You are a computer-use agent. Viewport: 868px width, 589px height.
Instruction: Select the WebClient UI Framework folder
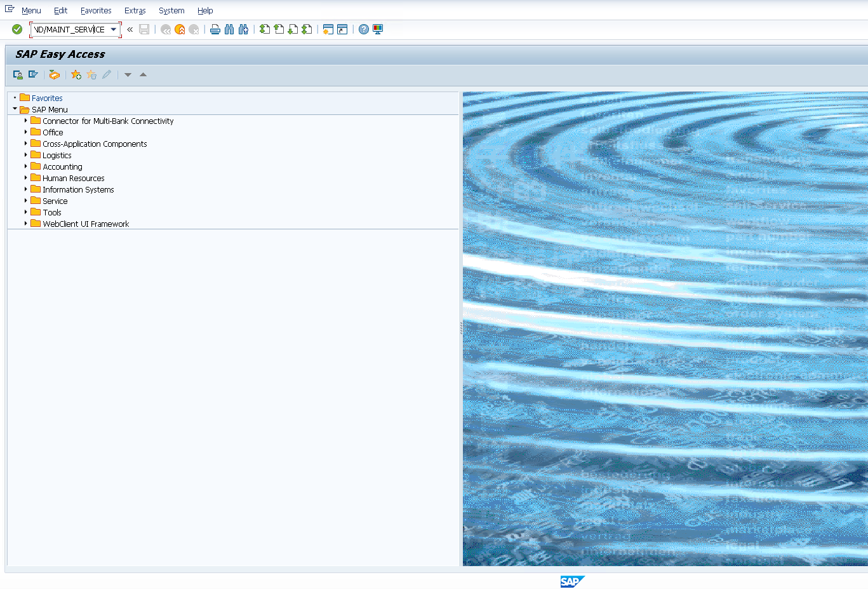tap(85, 224)
